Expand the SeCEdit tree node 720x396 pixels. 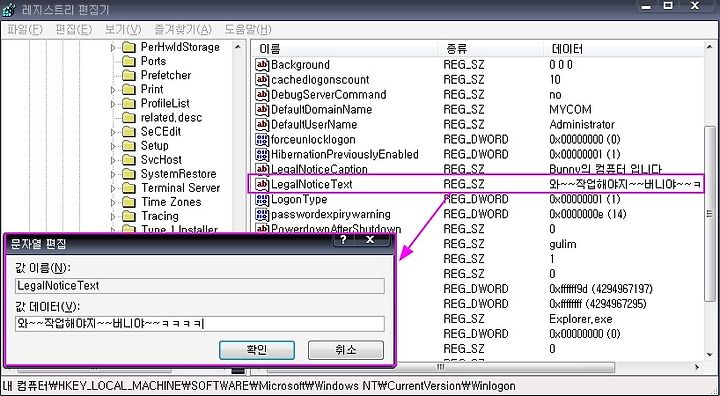click(x=113, y=132)
